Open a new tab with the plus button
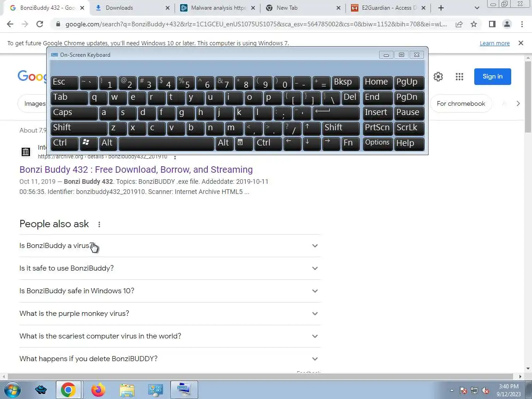The width and height of the screenshot is (532, 399). [441, 8]
